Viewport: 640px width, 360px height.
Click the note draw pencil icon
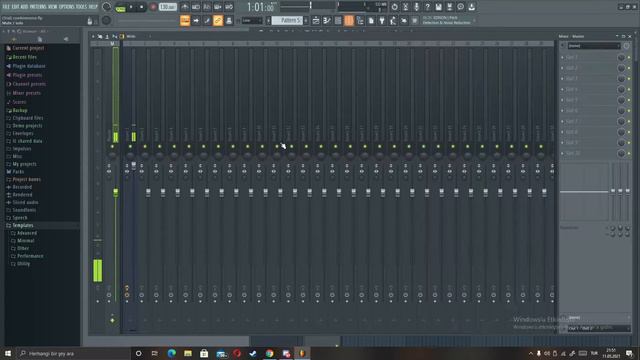tap(207, 20)
